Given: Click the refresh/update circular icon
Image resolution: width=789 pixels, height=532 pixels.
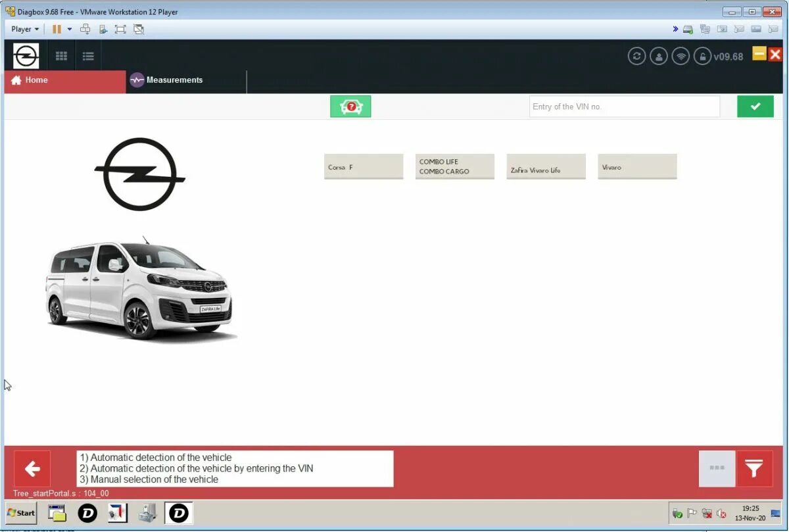Looking at the screenshot, I should (636, 57).
